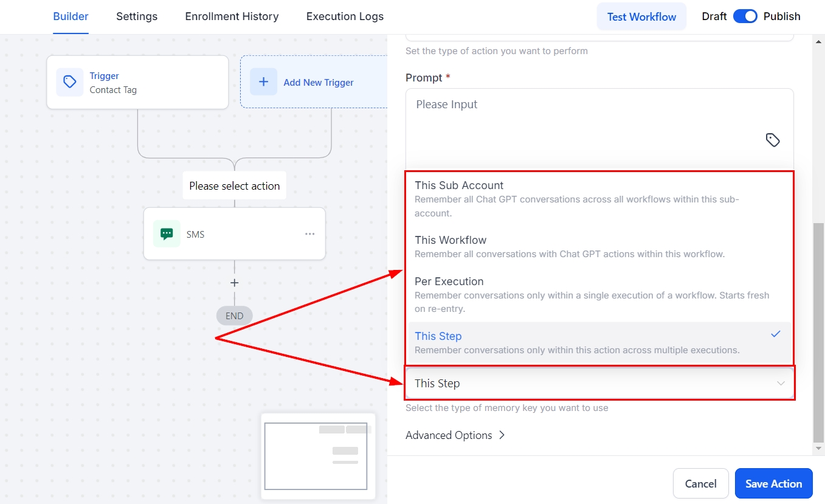Viewport: 825px width, 504px height.
Task: Open the Enrollment History tab
Action: (x=232, y=16)
